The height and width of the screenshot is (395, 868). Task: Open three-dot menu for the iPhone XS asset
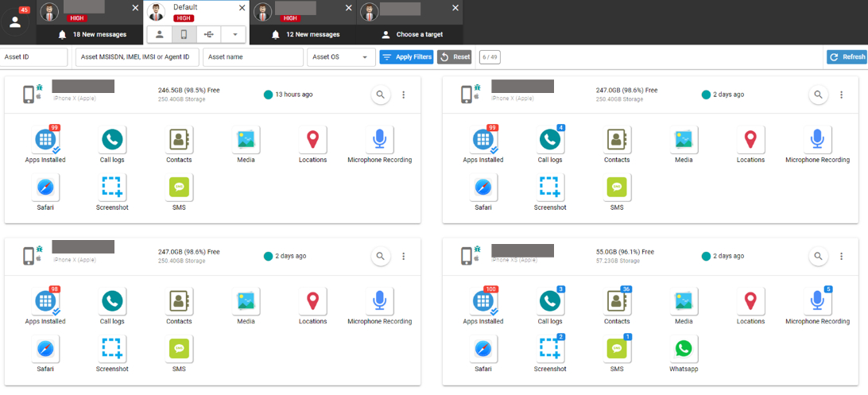coord(842,256)
